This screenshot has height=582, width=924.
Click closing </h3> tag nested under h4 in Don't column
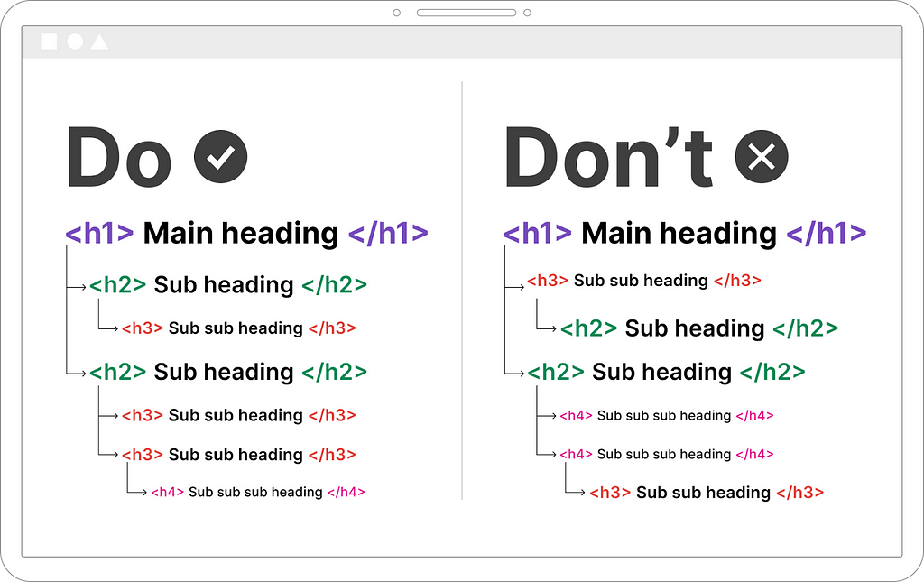click(x=799, y=493)
